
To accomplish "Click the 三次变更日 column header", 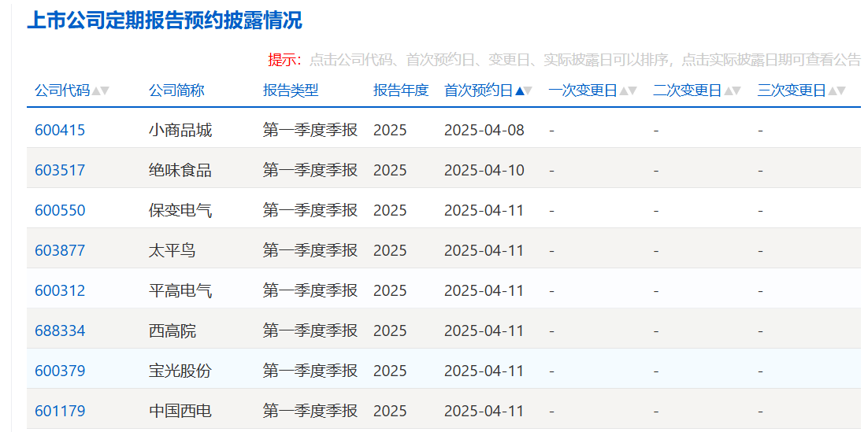I will tap(792, 90).
